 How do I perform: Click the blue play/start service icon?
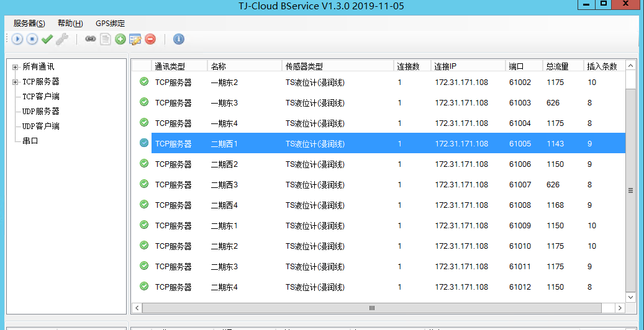tap(17, 39)
